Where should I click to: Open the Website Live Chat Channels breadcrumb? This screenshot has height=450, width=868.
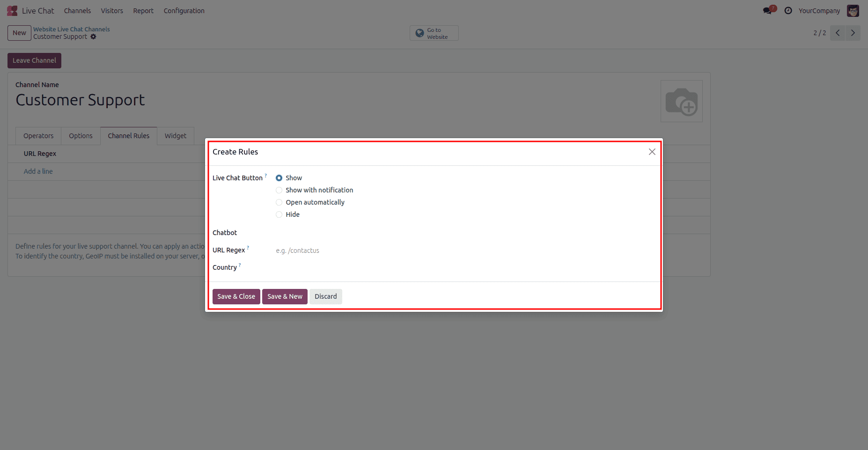pos(71,29)
